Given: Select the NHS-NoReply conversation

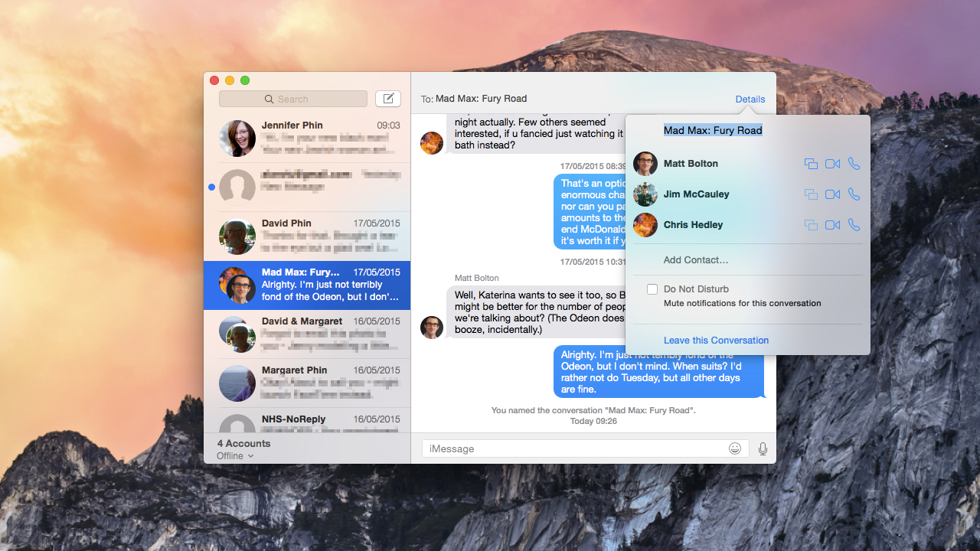Looking at the screenshot, I should [307, 419].
